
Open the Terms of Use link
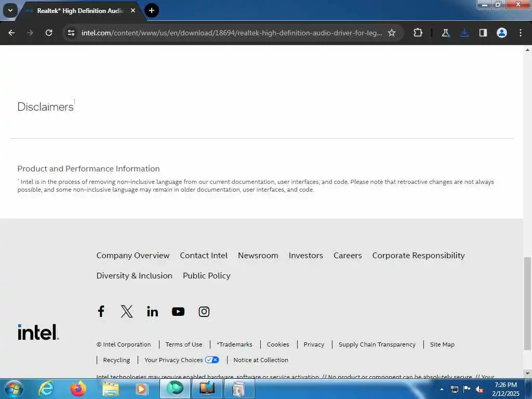coord(184,344)
